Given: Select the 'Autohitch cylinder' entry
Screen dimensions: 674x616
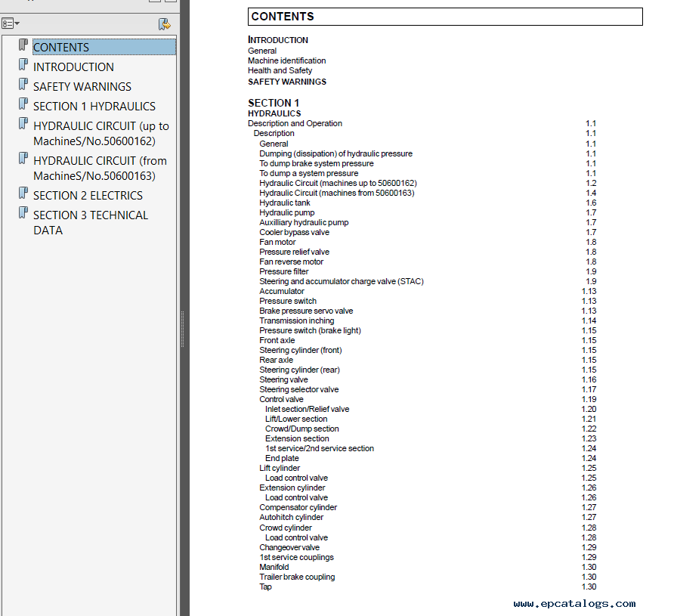Looking at the screenshot, I should tap(291, 518).
